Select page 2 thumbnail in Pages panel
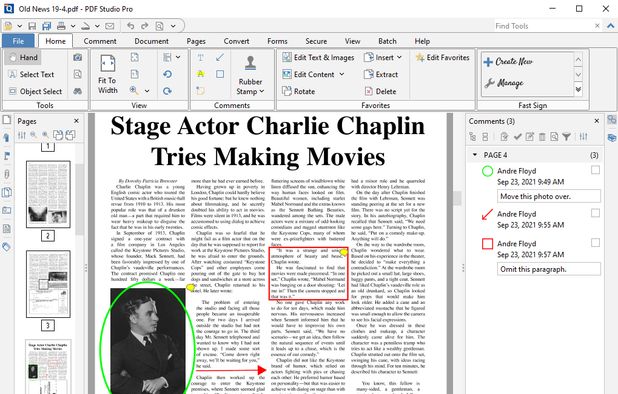This screenshot has width=618, height=394. (48, 194)
